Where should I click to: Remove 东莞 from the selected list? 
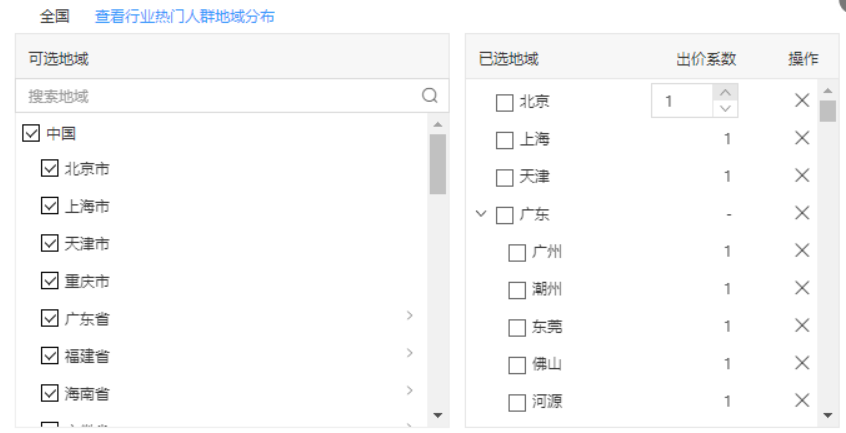click(x=802, y=326)
